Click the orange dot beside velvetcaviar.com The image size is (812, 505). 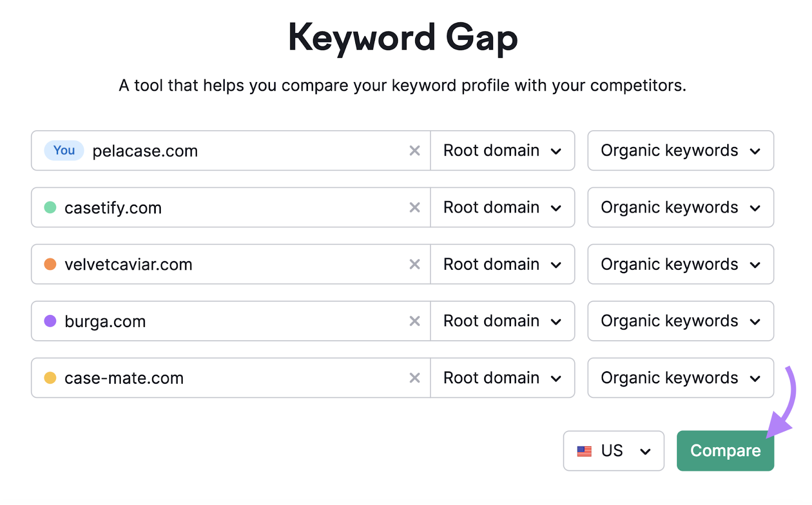point(50,264)
